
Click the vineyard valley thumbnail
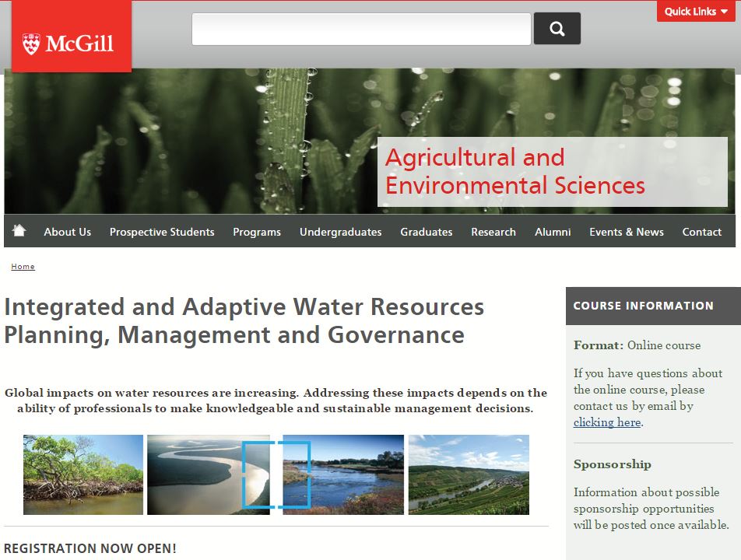(469, 474)
